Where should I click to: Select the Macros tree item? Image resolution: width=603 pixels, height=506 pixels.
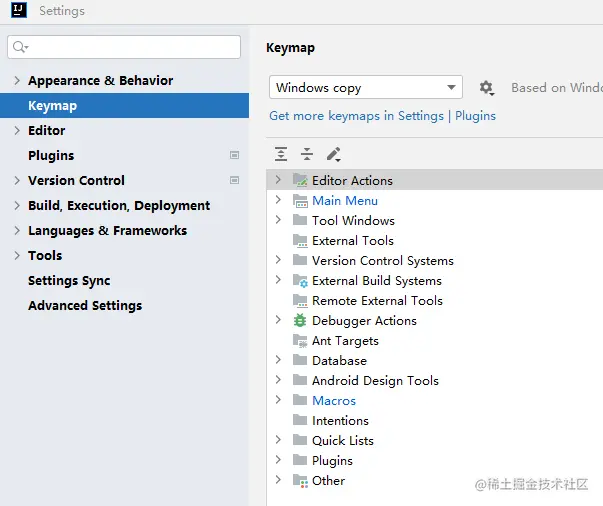coord(334,401)
